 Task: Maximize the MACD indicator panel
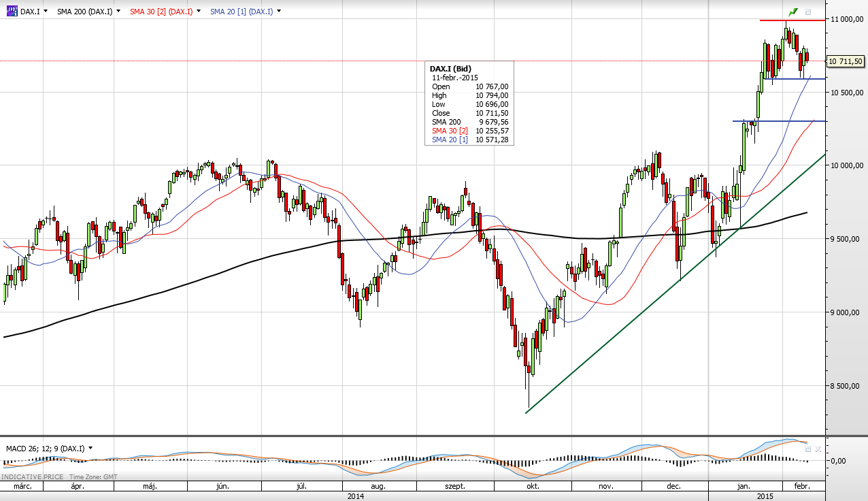pos(808,449)
